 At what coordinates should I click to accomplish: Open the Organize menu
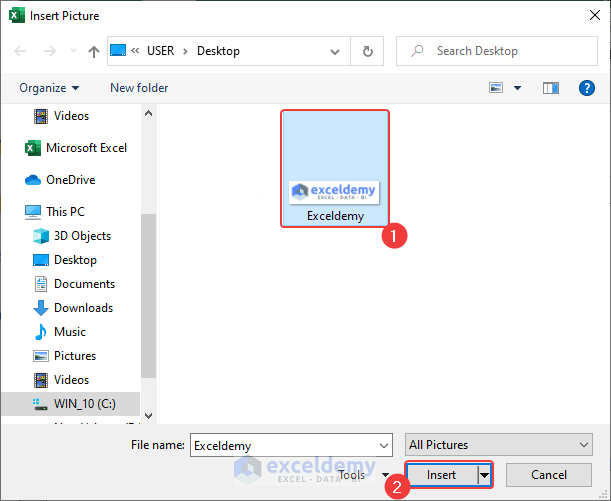point(49,88)
